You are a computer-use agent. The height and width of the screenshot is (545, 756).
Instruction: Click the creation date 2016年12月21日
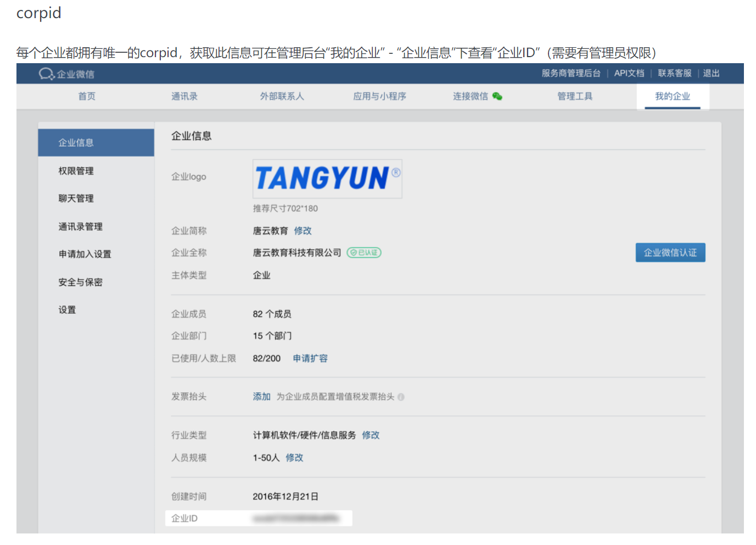click(x=285, y=497)
